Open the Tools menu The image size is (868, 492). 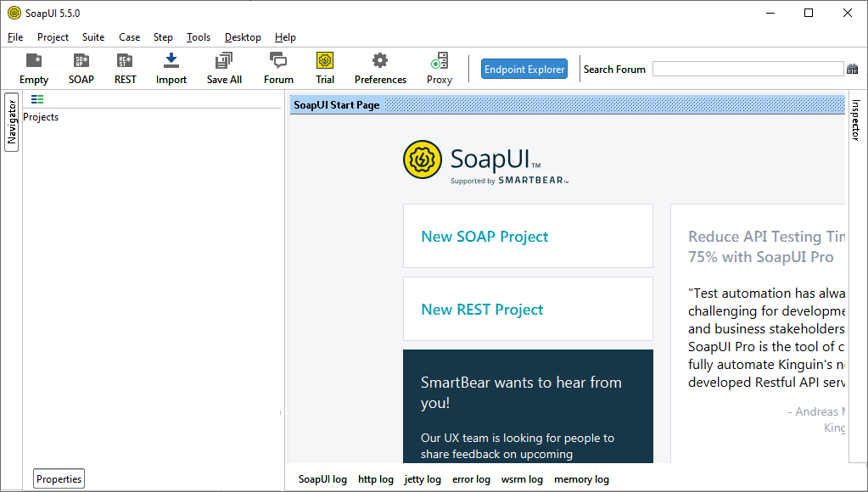199,37
